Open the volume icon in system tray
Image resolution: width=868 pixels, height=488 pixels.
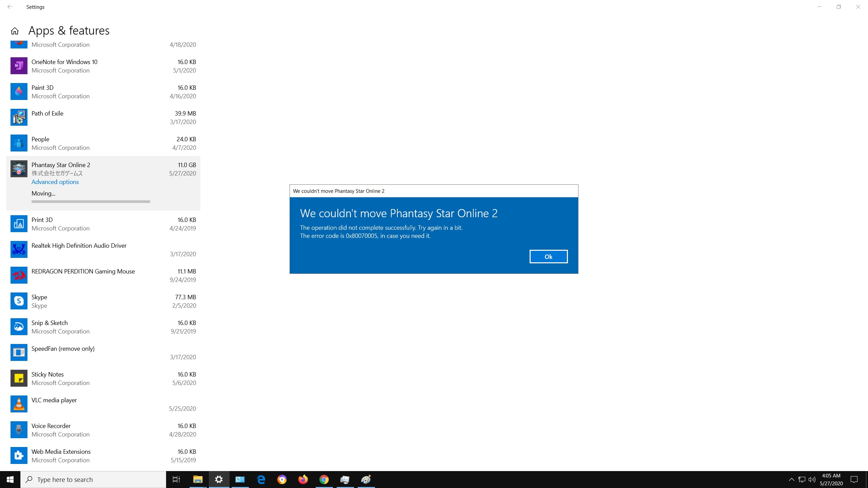click(x=812, y=480)
